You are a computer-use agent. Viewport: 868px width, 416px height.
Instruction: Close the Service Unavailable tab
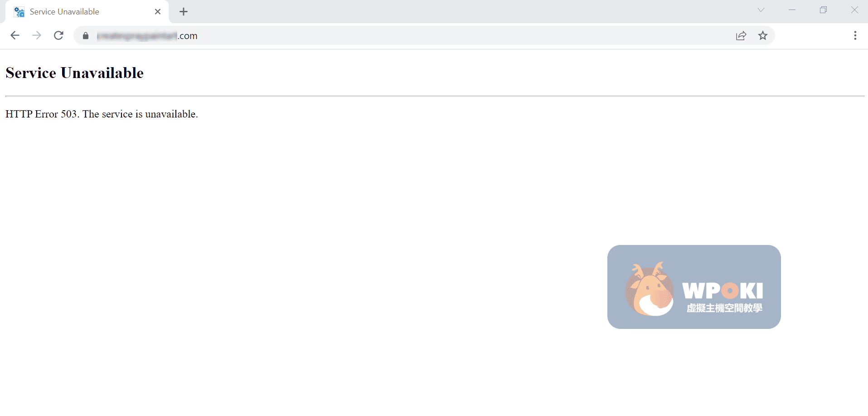tap(158, 12)
